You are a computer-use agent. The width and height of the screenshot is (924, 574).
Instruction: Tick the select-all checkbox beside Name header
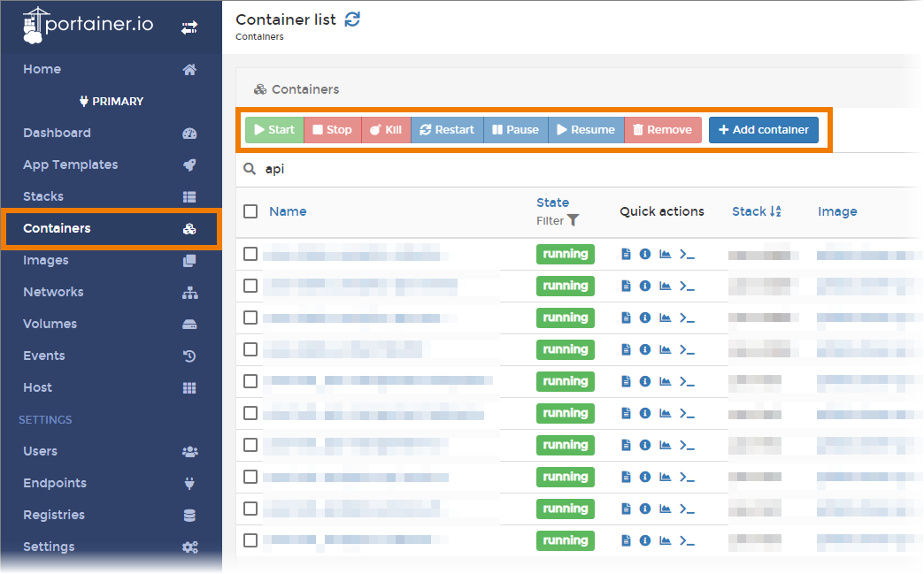(250, 211)
